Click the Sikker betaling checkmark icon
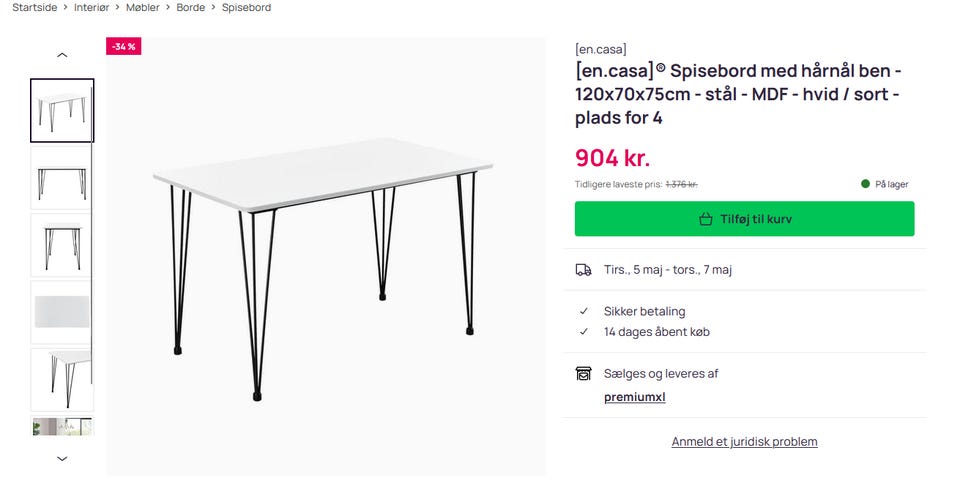Viewport: 960px width, 483px height. (584, 311)
